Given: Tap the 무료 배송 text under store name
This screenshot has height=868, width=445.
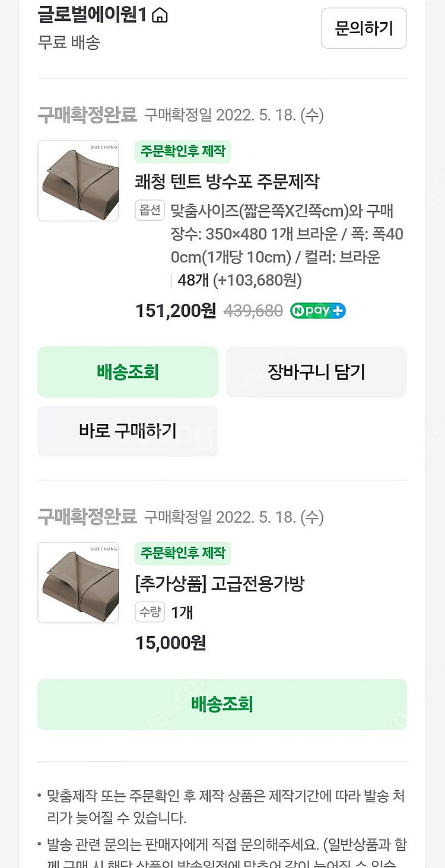Looking at the screenshot, I should click(69, 42).
